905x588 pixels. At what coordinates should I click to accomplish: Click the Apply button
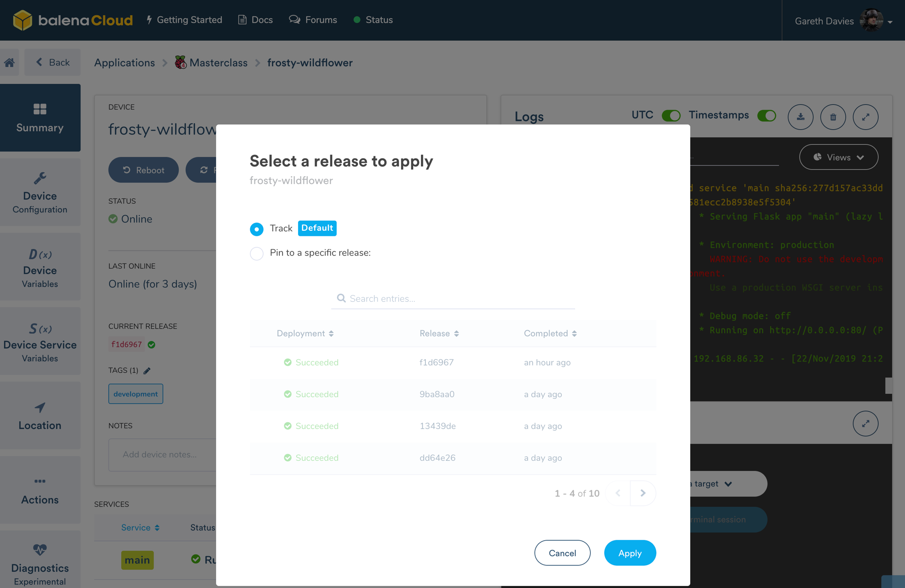click(630, 553)
